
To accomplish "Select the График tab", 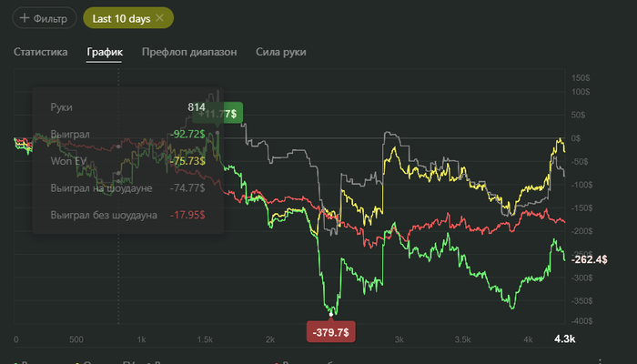I will pyautogui.click(x=105, y=52).
